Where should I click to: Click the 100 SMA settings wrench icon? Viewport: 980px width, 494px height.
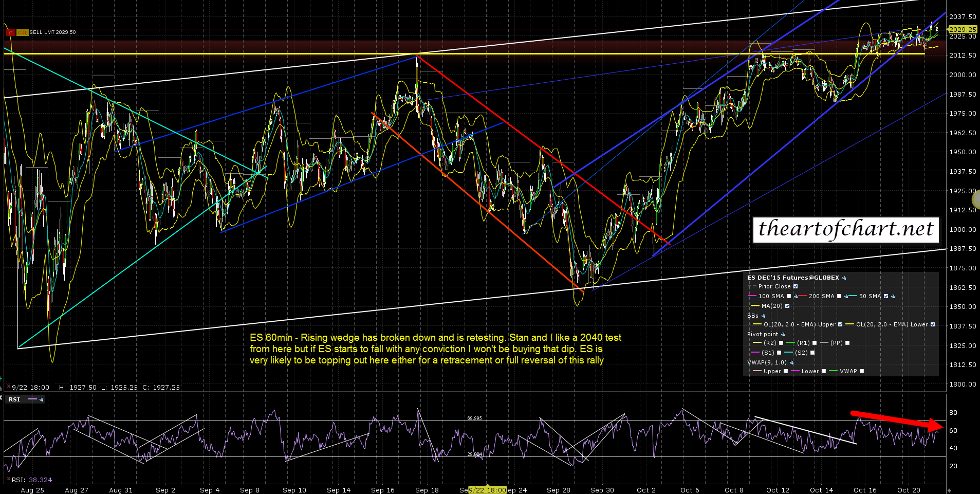point(796,297)
